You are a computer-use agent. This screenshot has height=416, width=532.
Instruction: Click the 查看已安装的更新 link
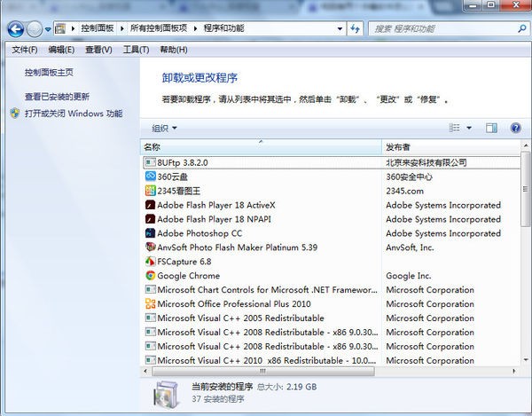[57, 96]
